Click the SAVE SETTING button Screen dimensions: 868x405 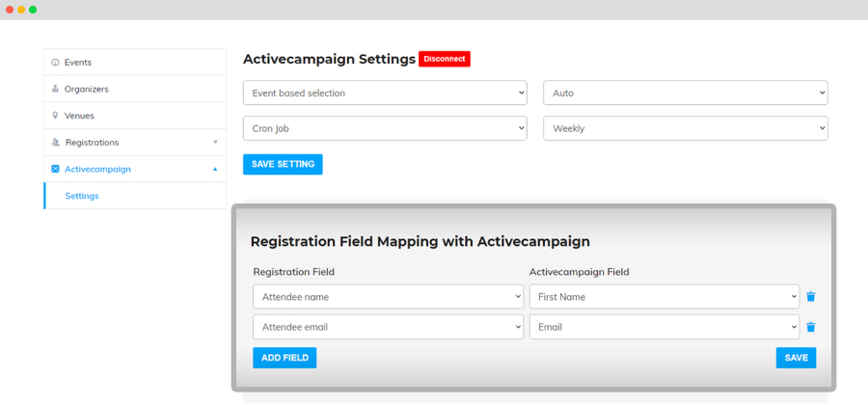tap(283, 164)
